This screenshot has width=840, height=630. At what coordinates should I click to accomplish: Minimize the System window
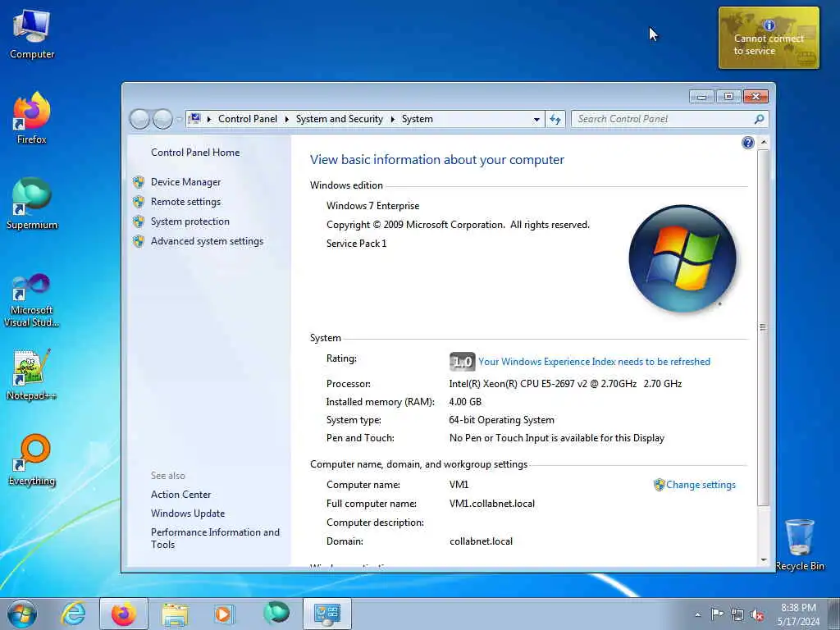coord(701,97)
